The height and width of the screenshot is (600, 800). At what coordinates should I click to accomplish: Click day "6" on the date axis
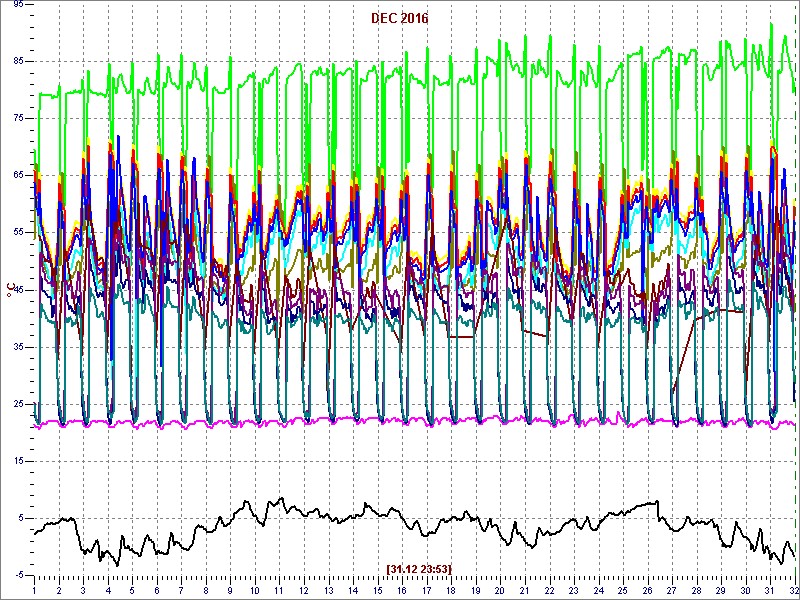pyautogui.click(x=157, y=590)
